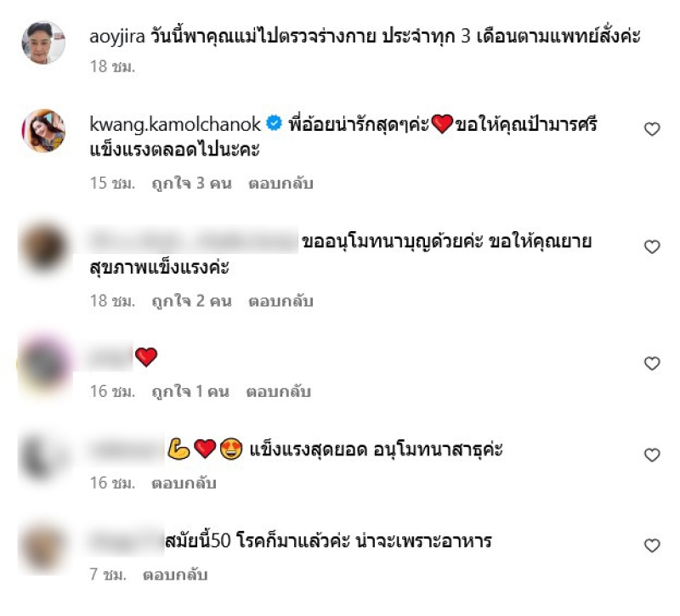
Task: Click the blue verified badge next to kwang.kamolchanok
Action: (274, 123)
